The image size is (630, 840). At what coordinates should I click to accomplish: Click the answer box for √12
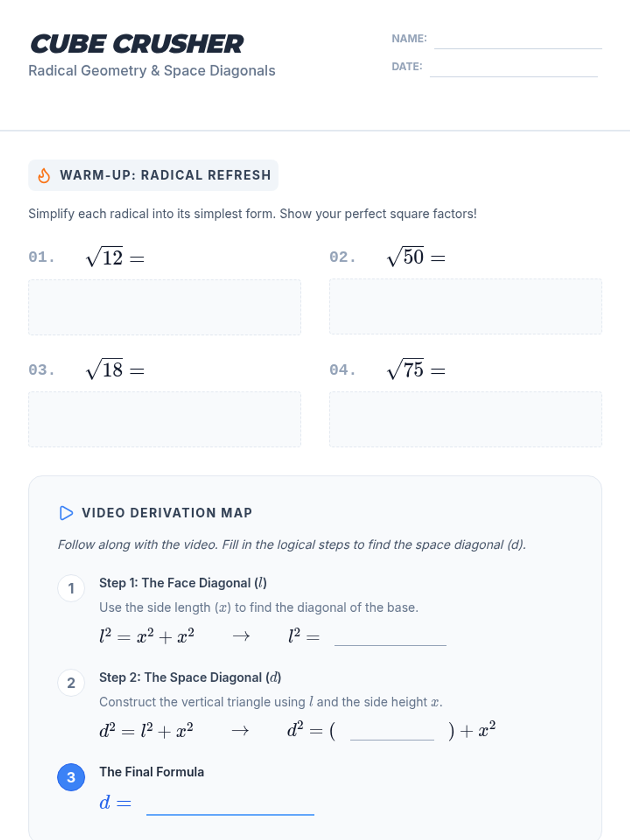point(164,307)
